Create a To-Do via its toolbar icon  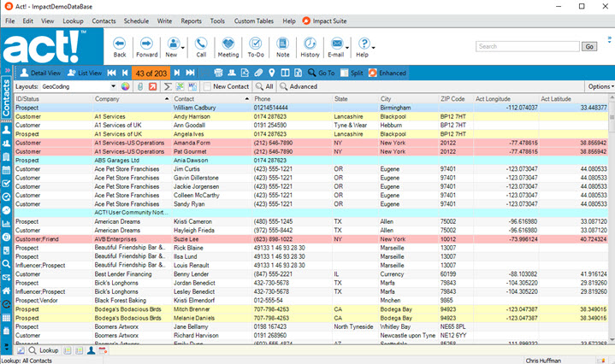256,43
